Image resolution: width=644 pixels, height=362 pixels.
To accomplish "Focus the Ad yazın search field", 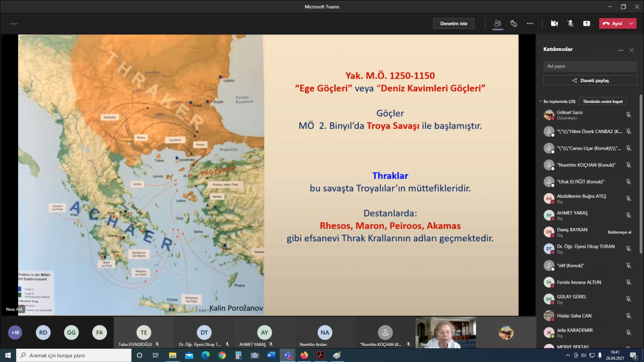I will click(x=590, y=66).
